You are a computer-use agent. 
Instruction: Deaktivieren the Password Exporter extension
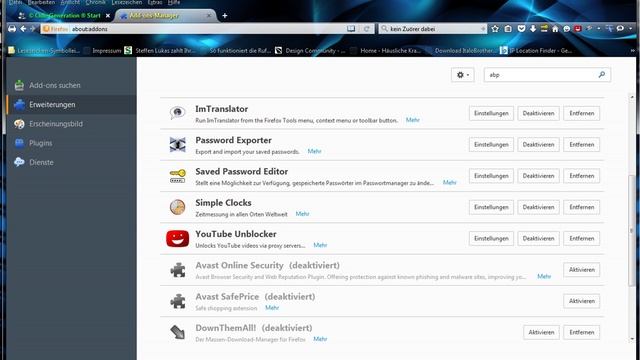(x=538, y=144)
